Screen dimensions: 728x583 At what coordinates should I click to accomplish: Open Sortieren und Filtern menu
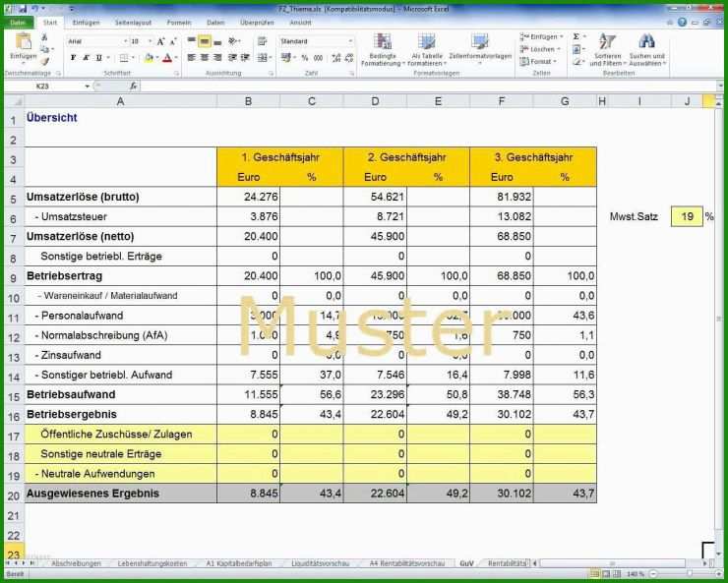point(607,49)
